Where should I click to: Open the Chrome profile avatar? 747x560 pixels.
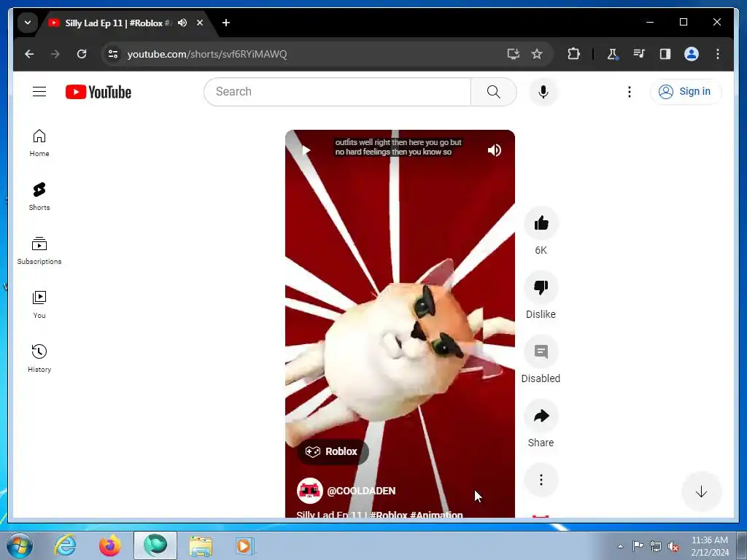pyautogui.click(x=692, y=54)
